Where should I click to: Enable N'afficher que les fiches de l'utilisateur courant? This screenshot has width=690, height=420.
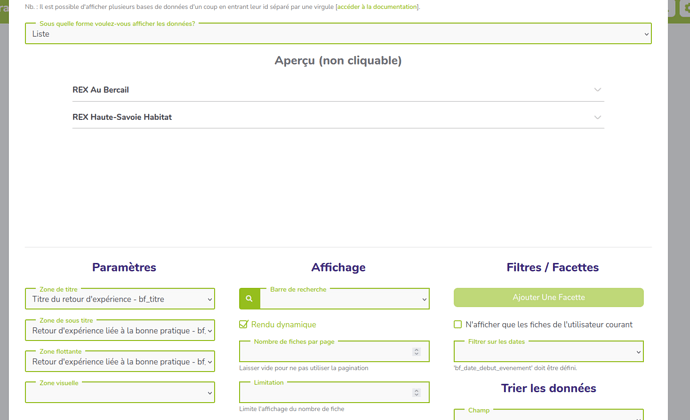coord(458,324)
